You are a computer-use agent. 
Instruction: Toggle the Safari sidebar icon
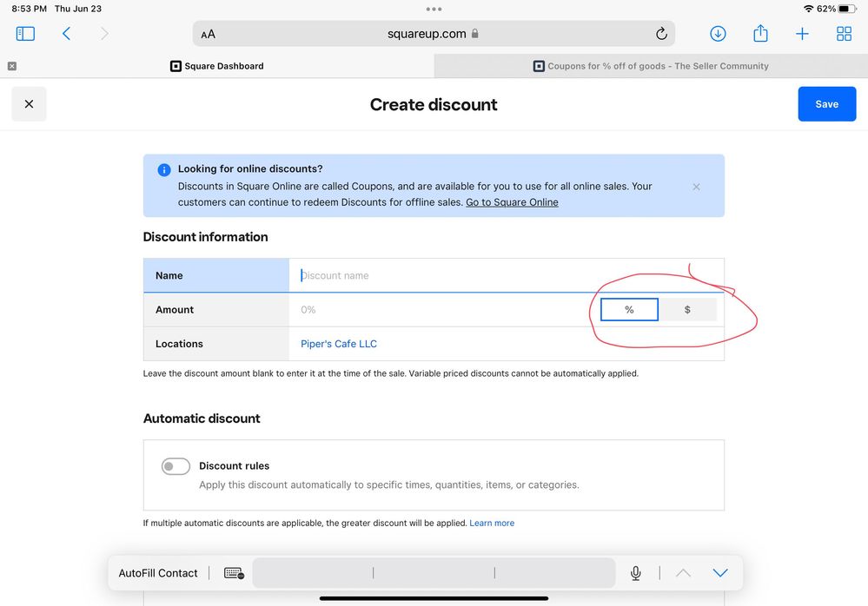click(25, 34)
